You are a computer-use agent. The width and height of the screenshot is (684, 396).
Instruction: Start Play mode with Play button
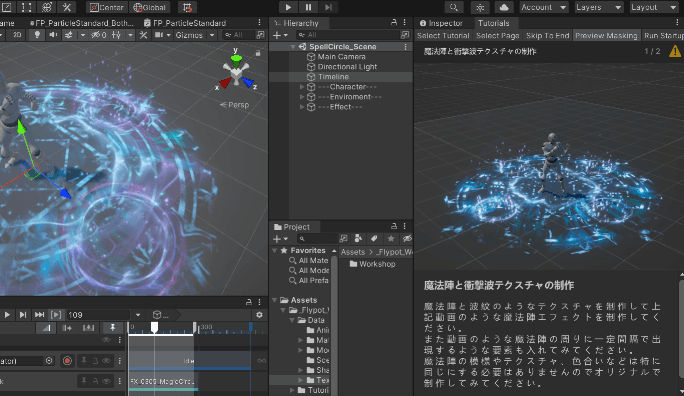pyautogui.click(x=288, y=7)
